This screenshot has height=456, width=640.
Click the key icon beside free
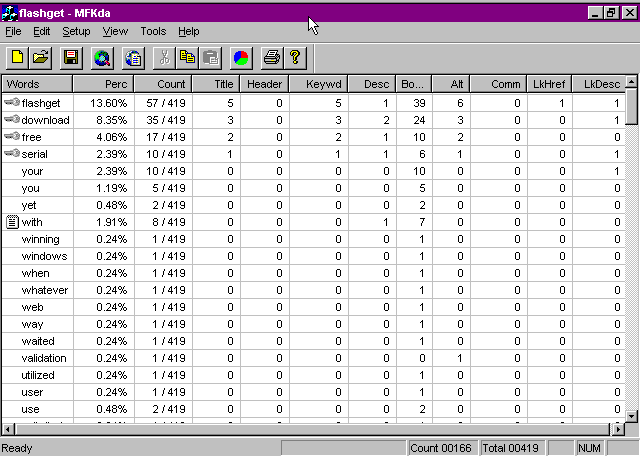click(12, 136)
